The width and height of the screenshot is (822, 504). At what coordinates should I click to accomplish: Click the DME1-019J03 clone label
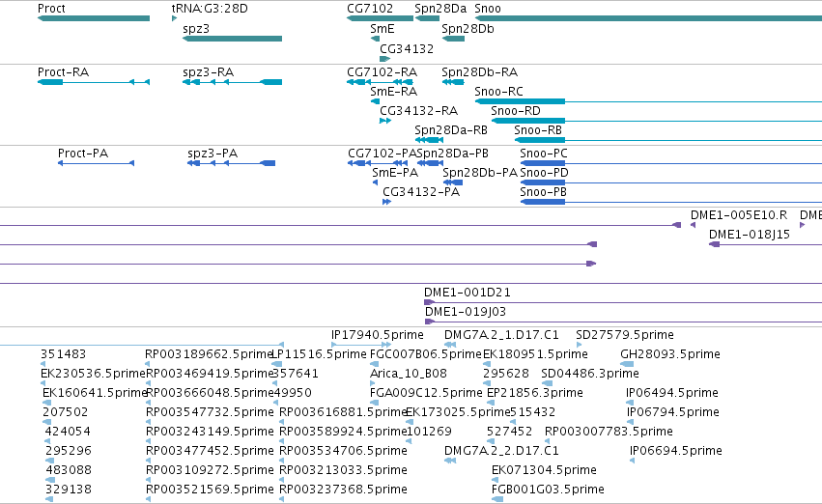466,311
